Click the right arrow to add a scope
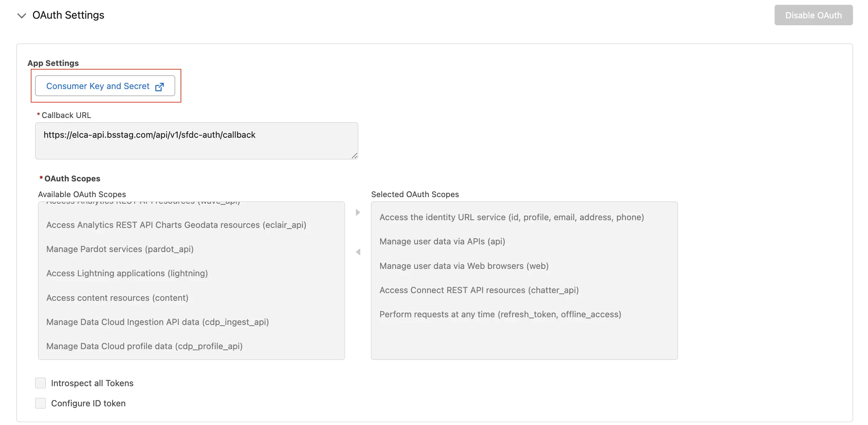 coord(357,212)
